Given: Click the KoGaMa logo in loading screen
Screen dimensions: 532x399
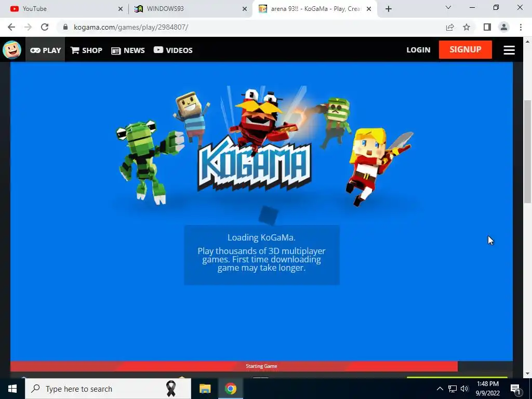Looking at the screenshot, I should (255, 164).
